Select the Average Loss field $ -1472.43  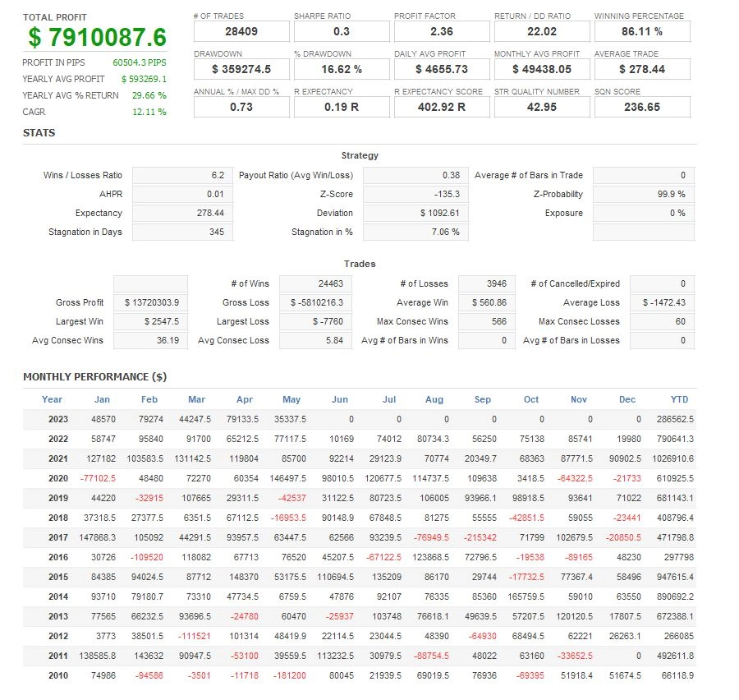pyautogui.click(x=662, y=303)
